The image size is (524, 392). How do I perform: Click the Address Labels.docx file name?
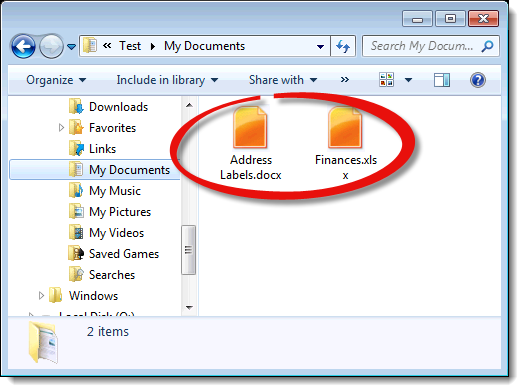click(251, 167)
